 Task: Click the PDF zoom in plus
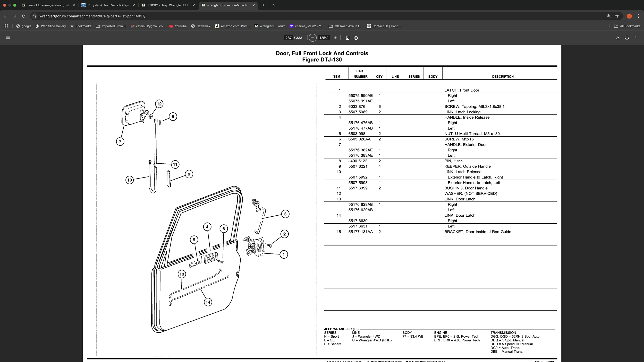[335, 38]
